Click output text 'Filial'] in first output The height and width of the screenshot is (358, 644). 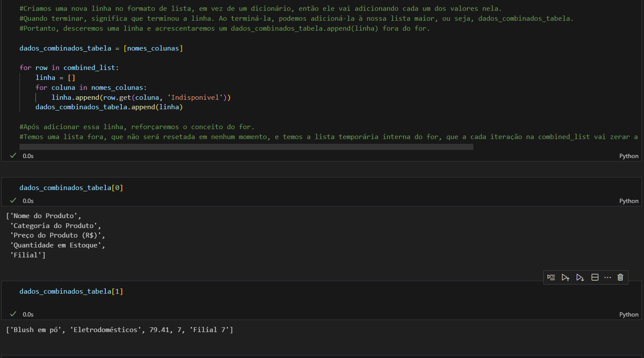[x=28, y=255]
